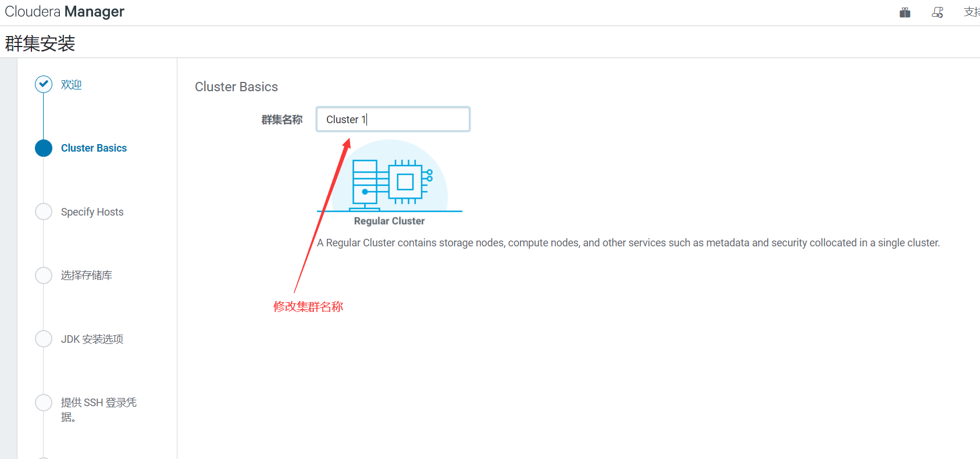The image size is (980, 459).
Task: Open the running commands icon in header
Action: click(x=938, y=12)
